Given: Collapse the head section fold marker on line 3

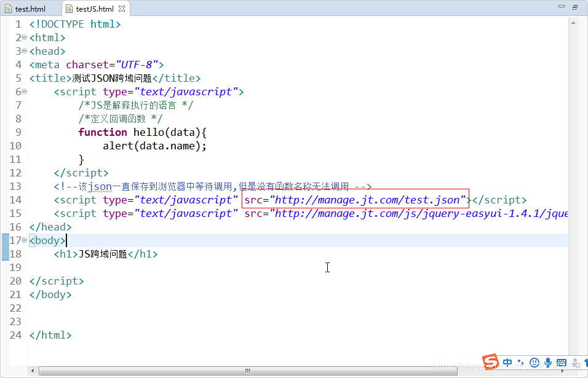Looking at the screenshot, I should (x=23, y=51).
